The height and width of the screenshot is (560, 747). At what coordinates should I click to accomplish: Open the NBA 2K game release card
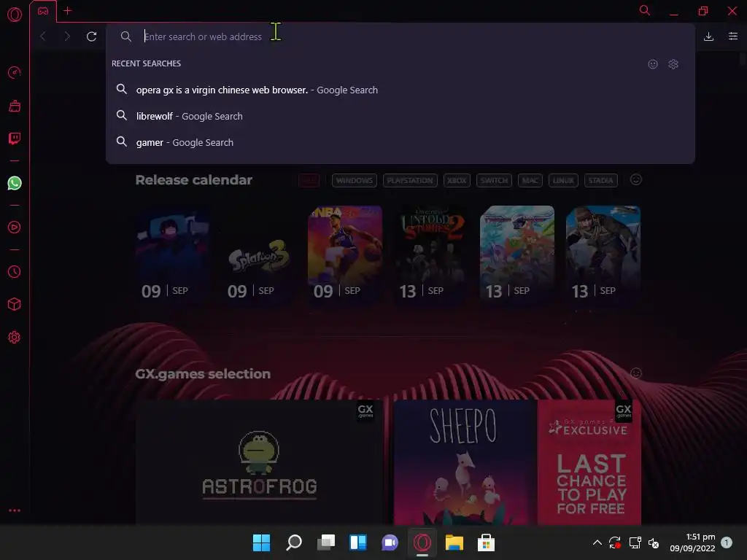click(x=345, y=254)
